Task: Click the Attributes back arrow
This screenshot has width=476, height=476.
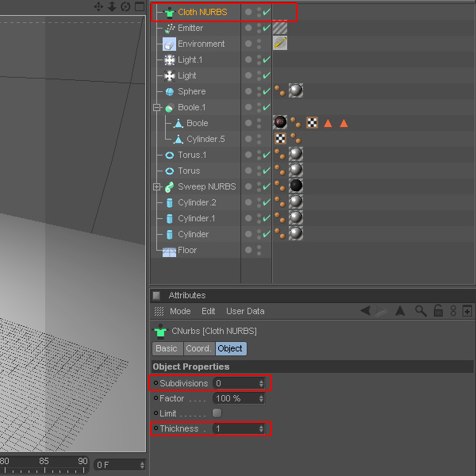Action: [x=365, y=310]
